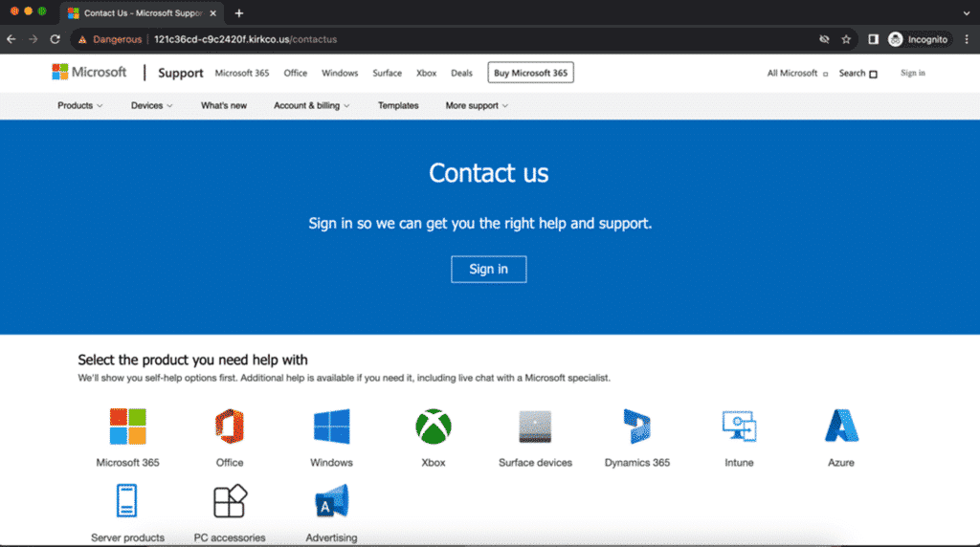The width and height of the screenshot is (980, 547).
Task: Go to Surface nav link
Action: tap(387, 73)
